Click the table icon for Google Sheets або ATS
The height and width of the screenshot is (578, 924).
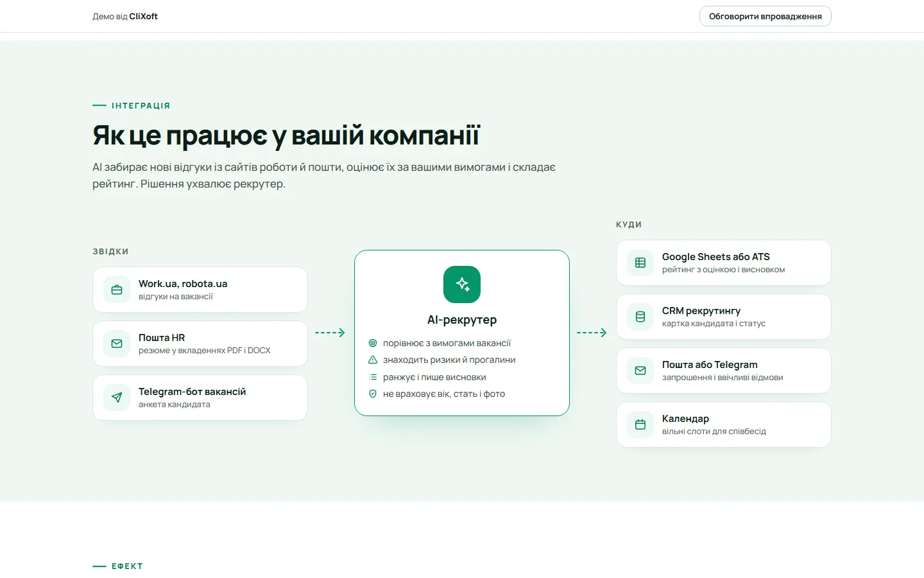click(640, 263)
